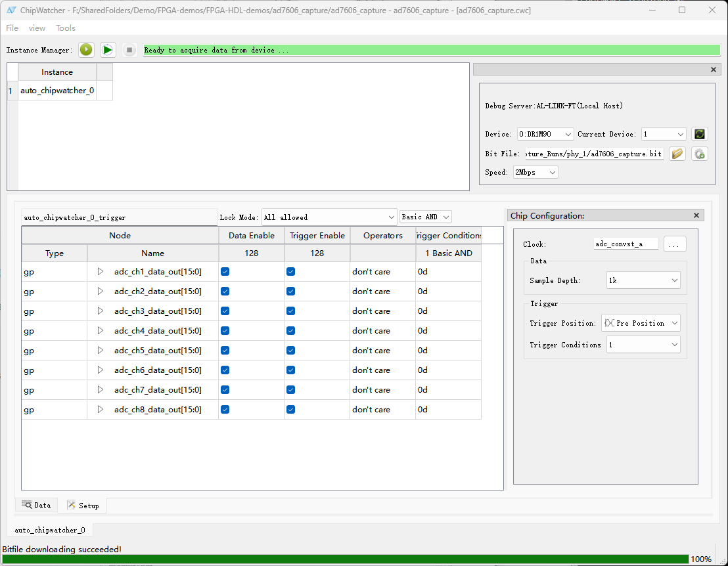The height and width of the screenshot is (566, 728).
Task: Uncheck Data Enable for adc_ch1_data_out
Action: pyautogui.click(x=225, y=271)
